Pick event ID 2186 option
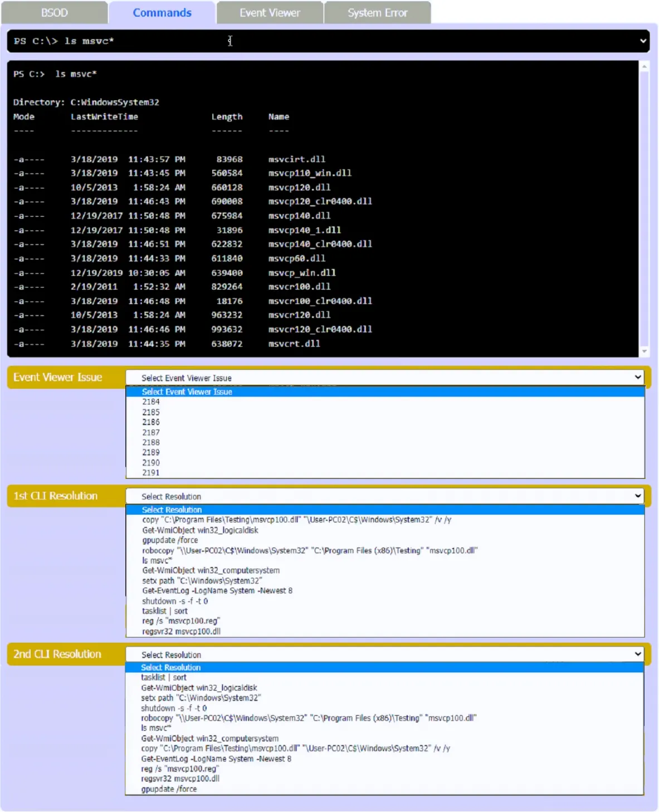 pyautogui.click(x=385, y=422)
